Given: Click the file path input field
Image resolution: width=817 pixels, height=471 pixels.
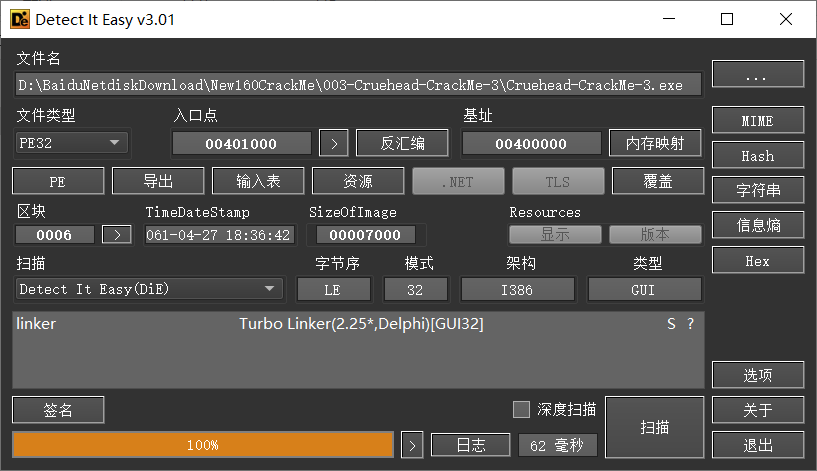Looking at the screenshot, I should click(358, 85).
